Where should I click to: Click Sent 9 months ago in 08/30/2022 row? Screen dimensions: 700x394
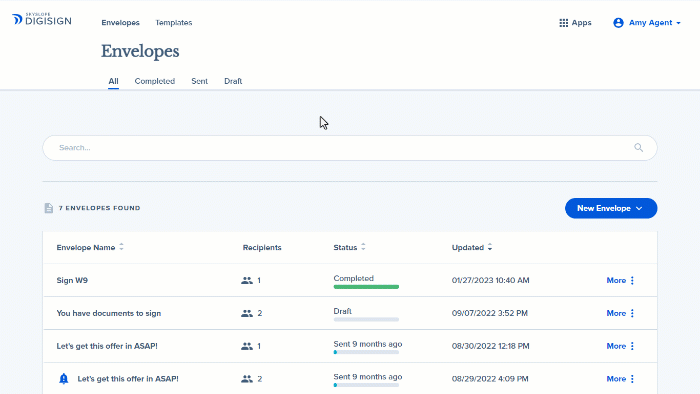click(x=368, y=344)
